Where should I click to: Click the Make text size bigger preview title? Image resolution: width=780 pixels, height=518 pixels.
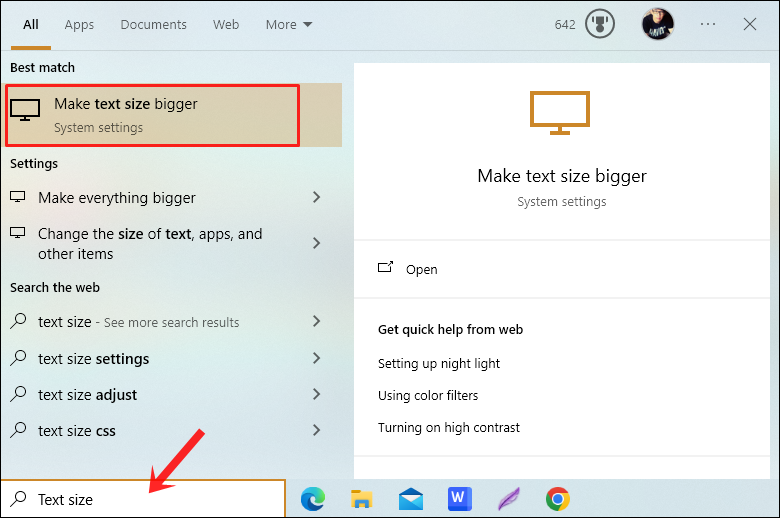(562, 176)
